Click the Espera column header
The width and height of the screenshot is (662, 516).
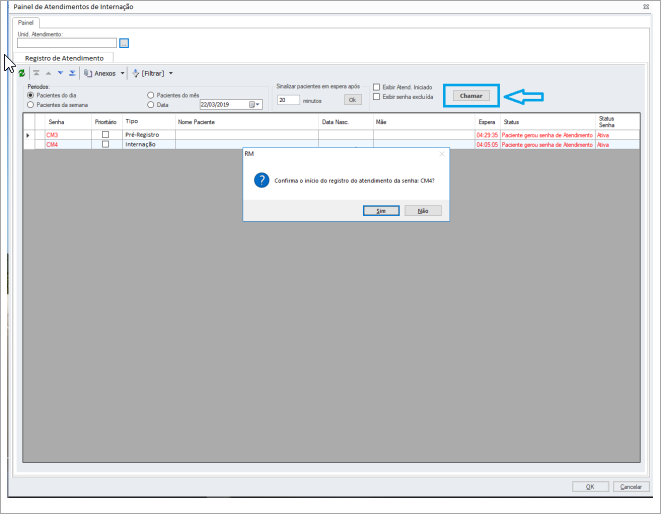click(x=487, y=122)
